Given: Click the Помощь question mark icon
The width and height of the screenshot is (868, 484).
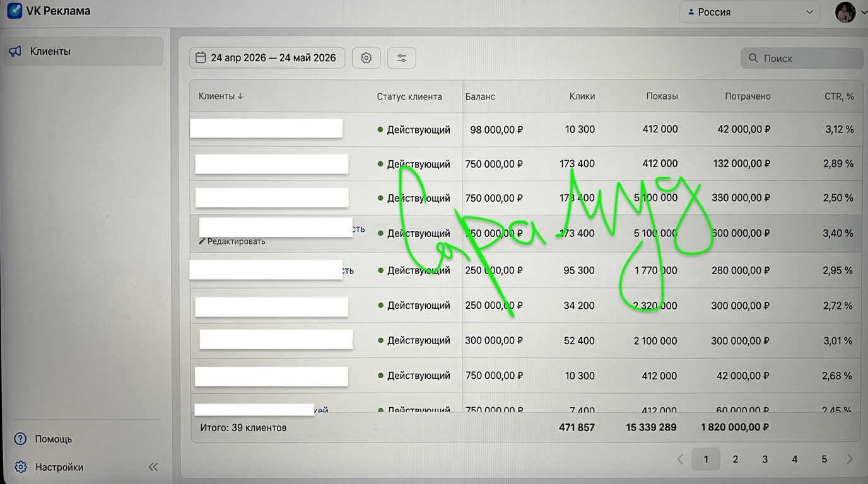Looking at the screenshot, I should (x=21, y=439).
